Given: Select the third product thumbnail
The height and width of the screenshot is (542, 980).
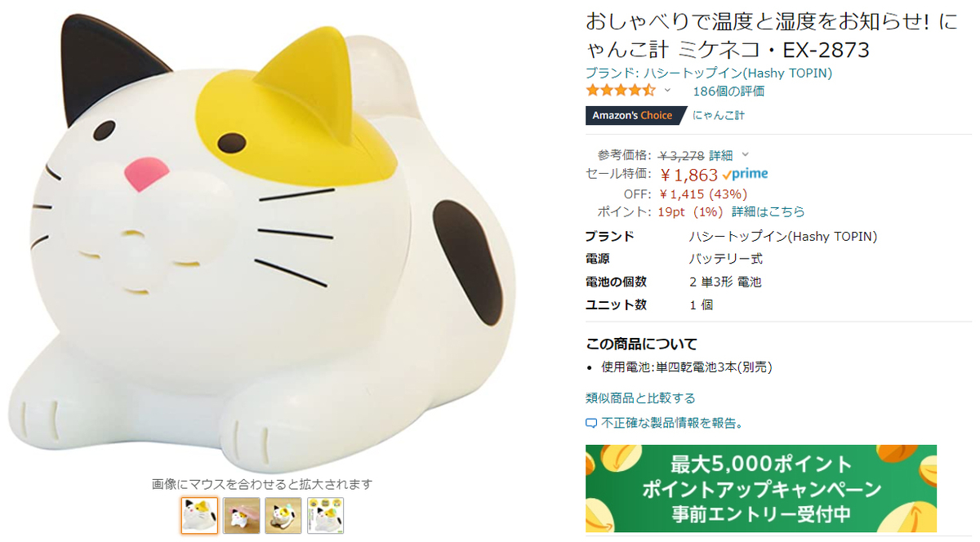Looking at the screenshot, I should [283, 515].
